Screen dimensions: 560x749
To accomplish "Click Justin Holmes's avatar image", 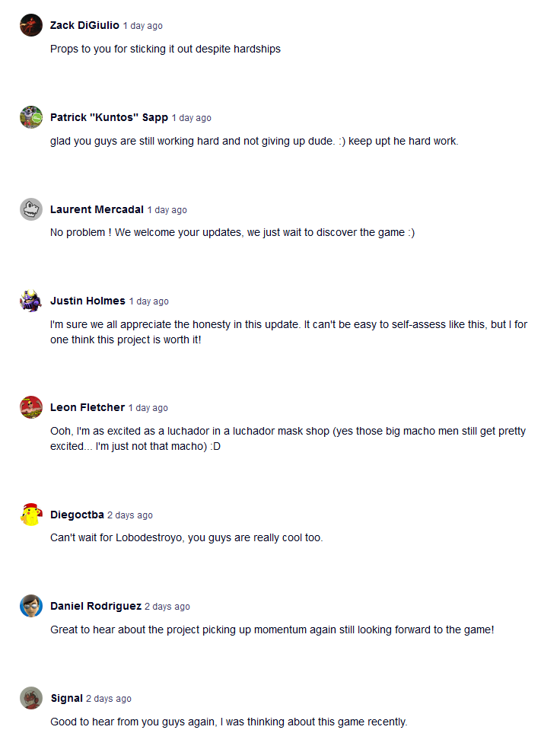I will coord(31,301).
